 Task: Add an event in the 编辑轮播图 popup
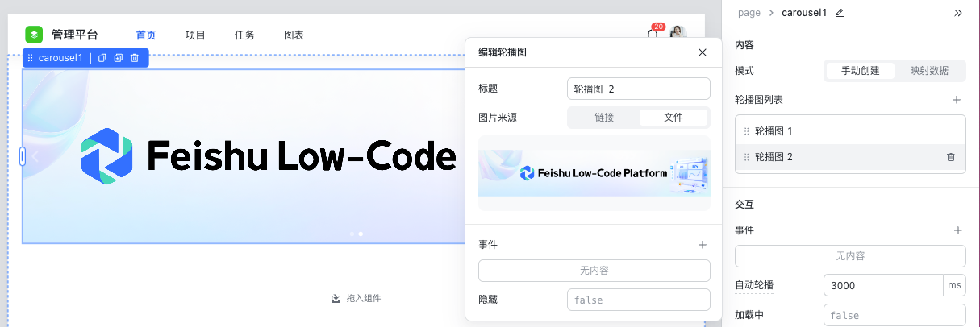click(x=702, y=245)
